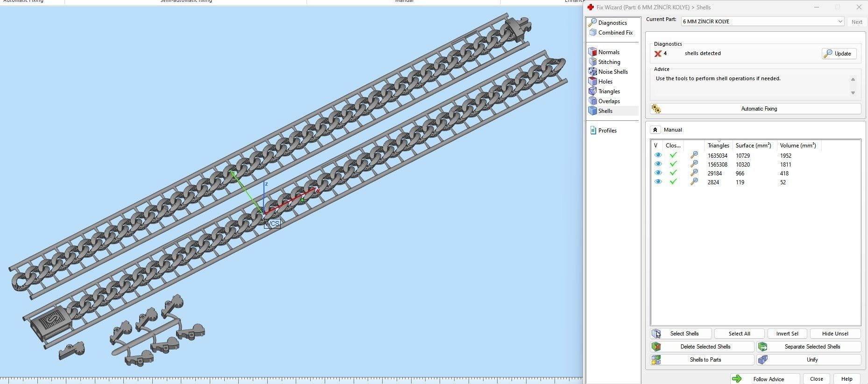The width and height of the screenshot is (868, 384).
Task: Hide the shell with 1565308 triangles
Action: coord(658,164)
